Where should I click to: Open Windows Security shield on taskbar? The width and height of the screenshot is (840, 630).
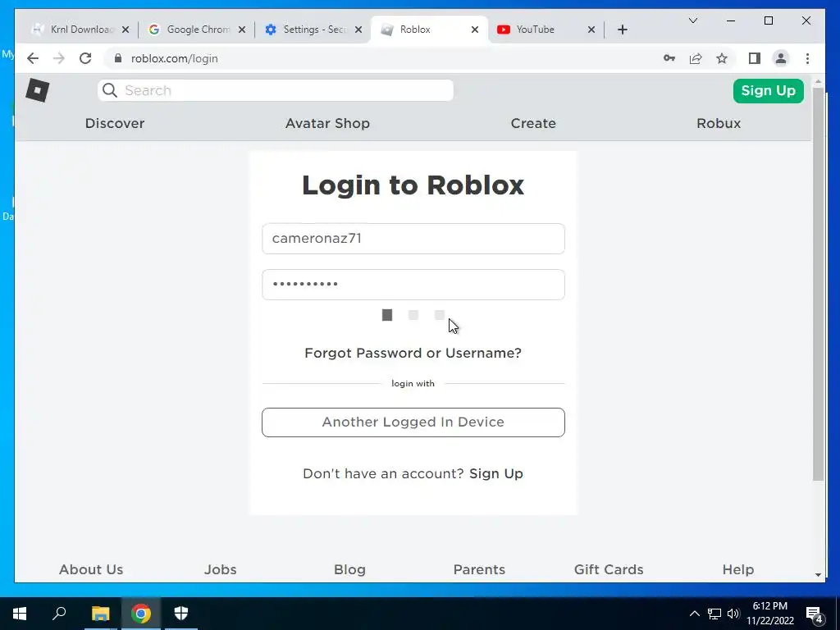click(x=181, y=614)
